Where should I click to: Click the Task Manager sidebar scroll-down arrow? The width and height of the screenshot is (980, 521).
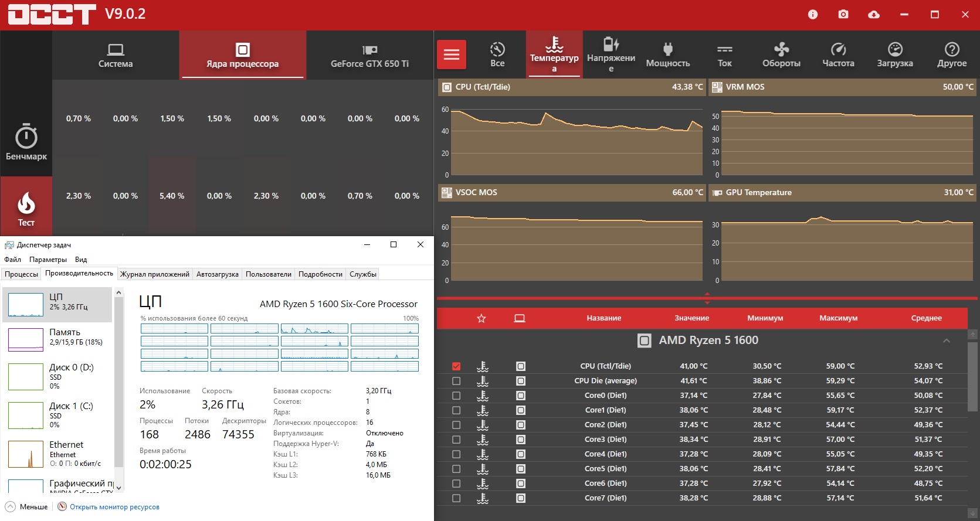[x=118, y=488]
